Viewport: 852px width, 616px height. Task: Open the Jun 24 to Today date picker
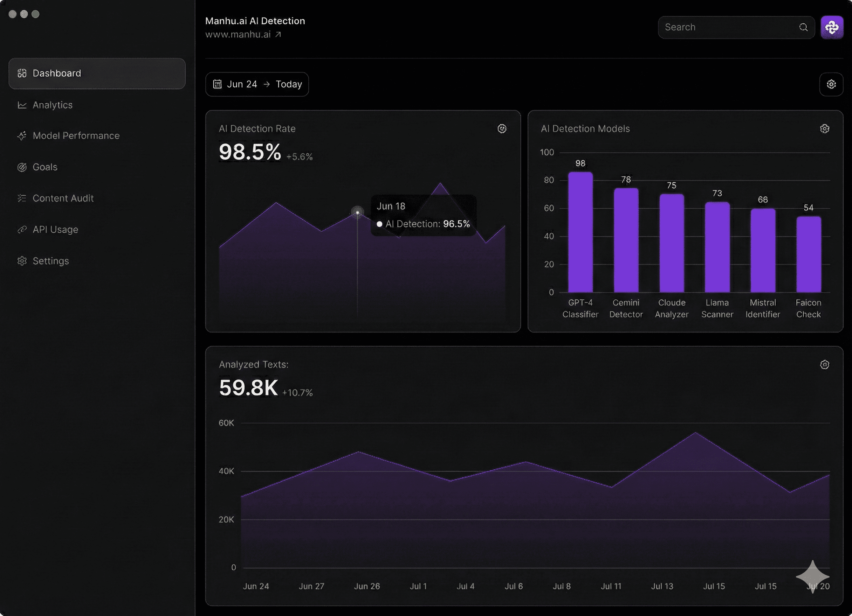tap(257, 84)
